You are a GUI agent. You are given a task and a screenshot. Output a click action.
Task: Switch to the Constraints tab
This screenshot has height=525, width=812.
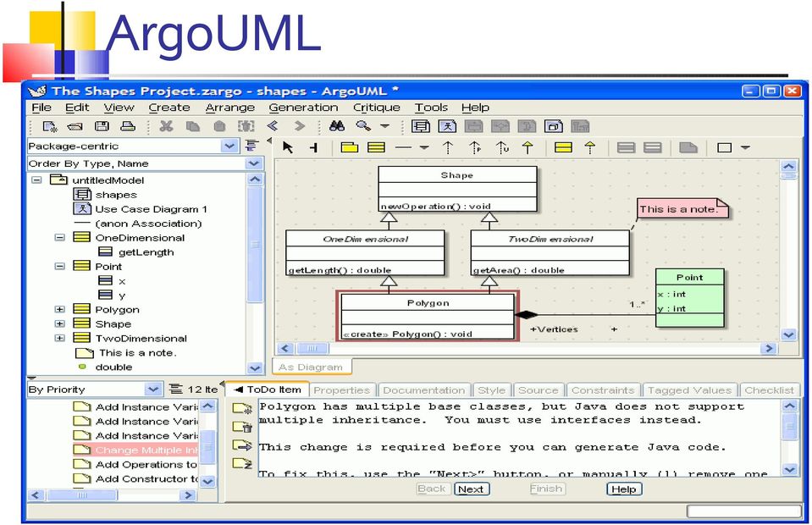point(603,390)
